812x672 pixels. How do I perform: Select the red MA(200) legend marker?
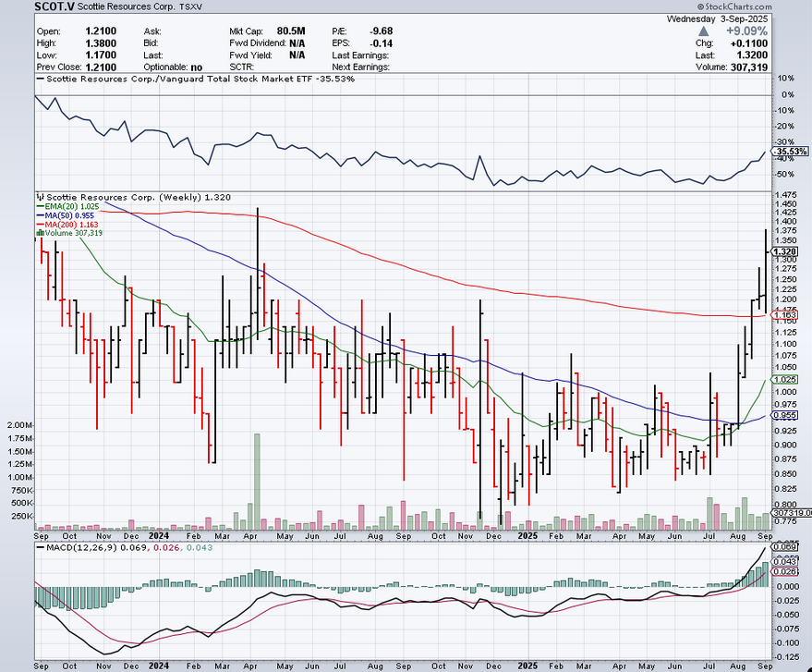coord(39,225)
